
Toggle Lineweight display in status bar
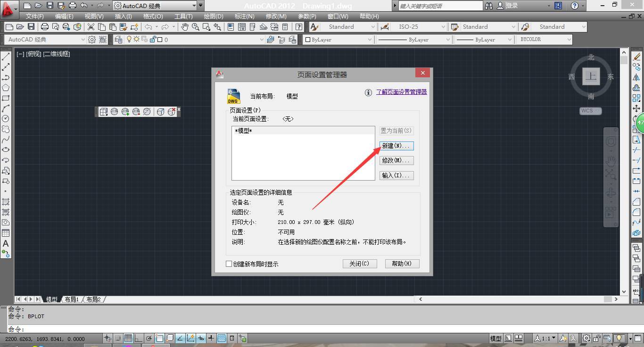coord(211,338)
